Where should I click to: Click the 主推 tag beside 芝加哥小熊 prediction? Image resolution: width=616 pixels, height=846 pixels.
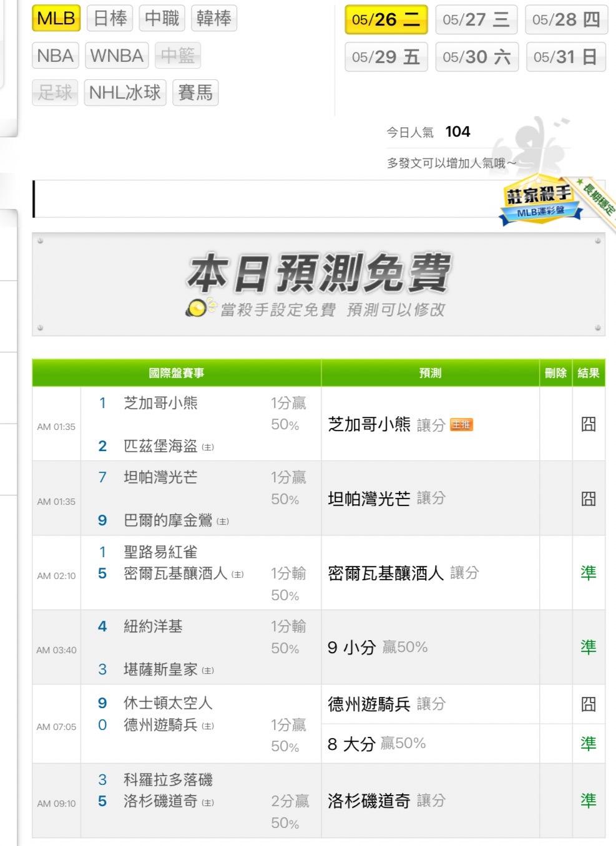click(461, 425)
